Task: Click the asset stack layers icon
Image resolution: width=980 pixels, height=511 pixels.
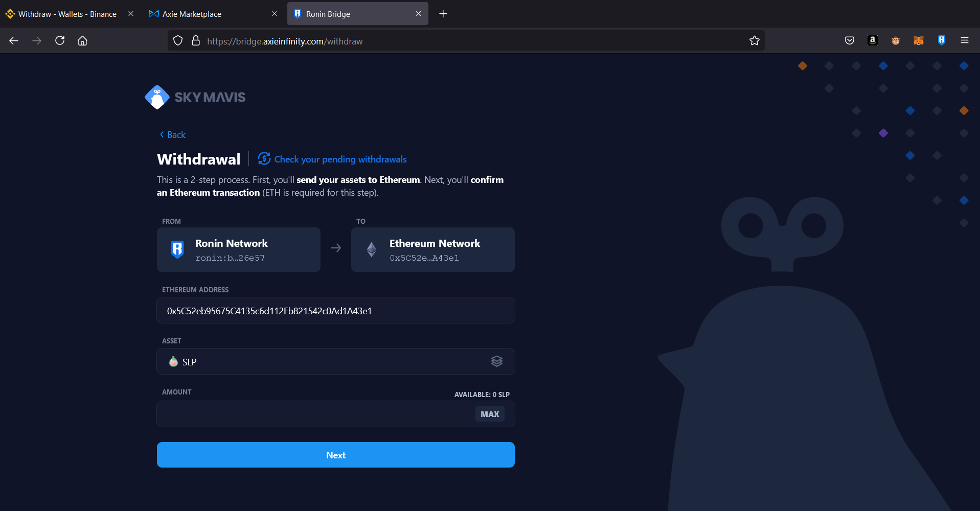Action: tap(497, 361)
